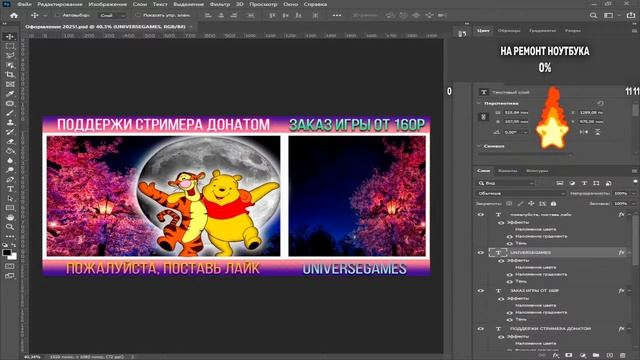Collapse effects of the UNIVERSEGAMES layer
The image size is (640, 360).
(x=630, y=253)
